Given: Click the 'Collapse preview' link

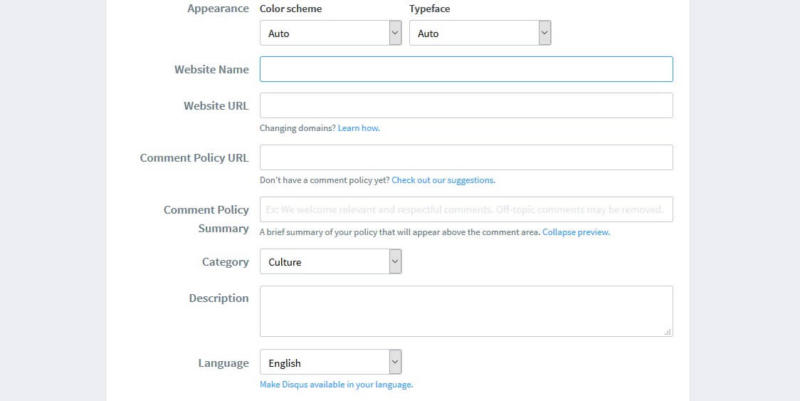Looking at the screenshot, I should (576, 232).
